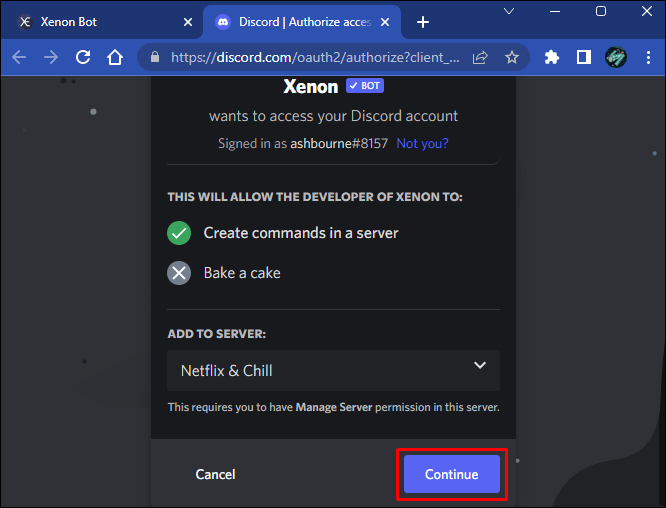The width and height of the screenshot is (666, 508).
Task: Share this page from address bar
Action: (x=480, y=58)
